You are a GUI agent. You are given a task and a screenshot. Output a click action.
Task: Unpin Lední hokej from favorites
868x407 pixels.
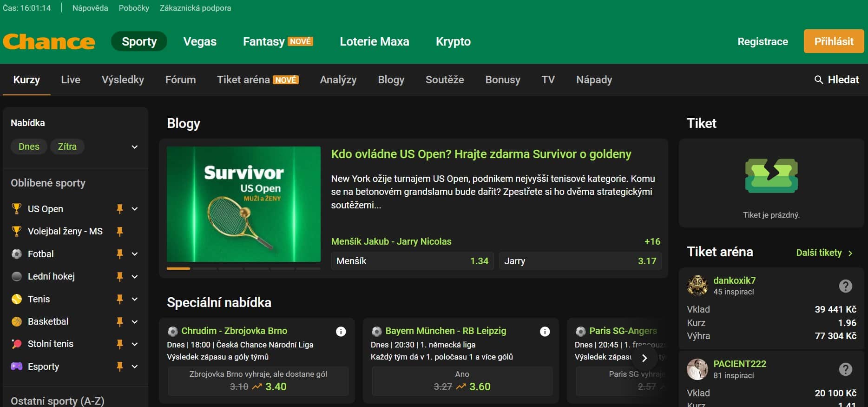[x=120, y=276]
